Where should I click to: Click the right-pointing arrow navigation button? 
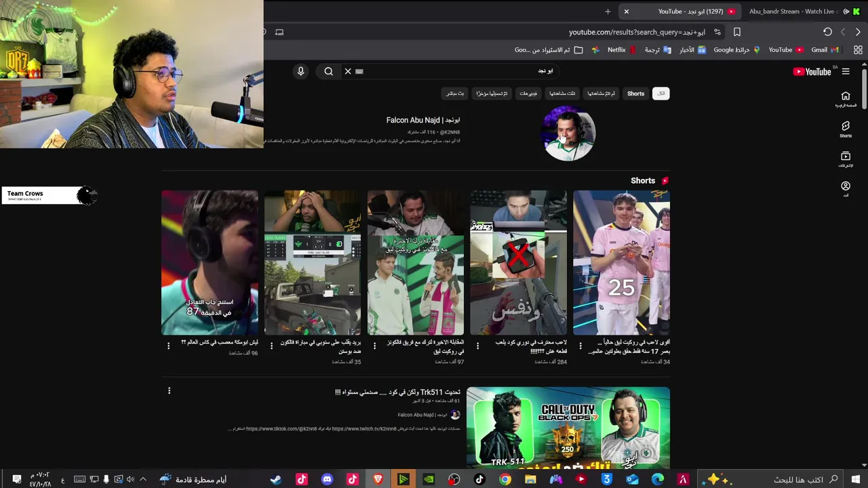point(858,32)
